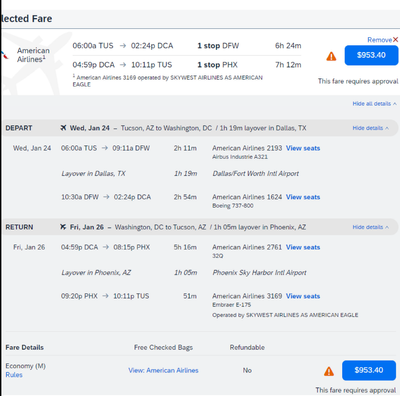400x396 pixels.
Task: Select the top $953.40 fare button
Action: tap(371, 55)
